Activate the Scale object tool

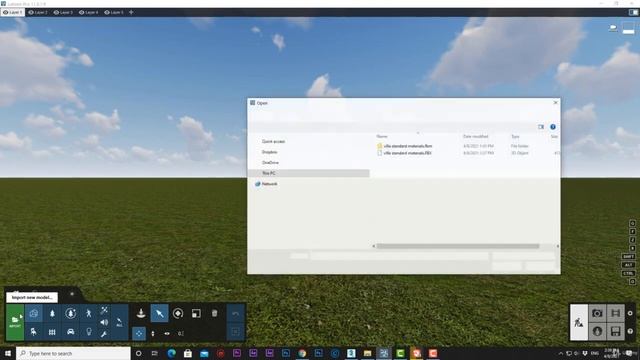[x=196, y=313]
